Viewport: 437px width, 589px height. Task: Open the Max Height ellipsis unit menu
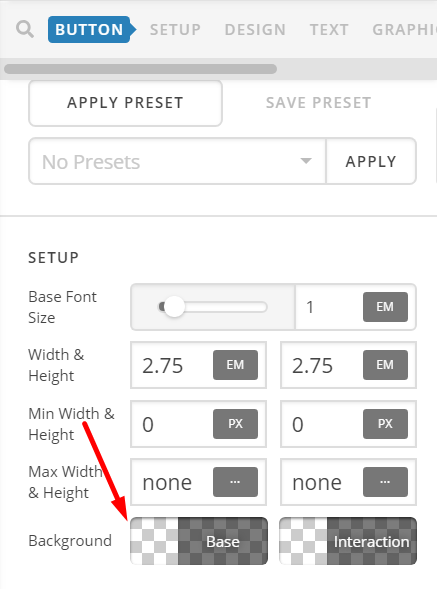385,482
